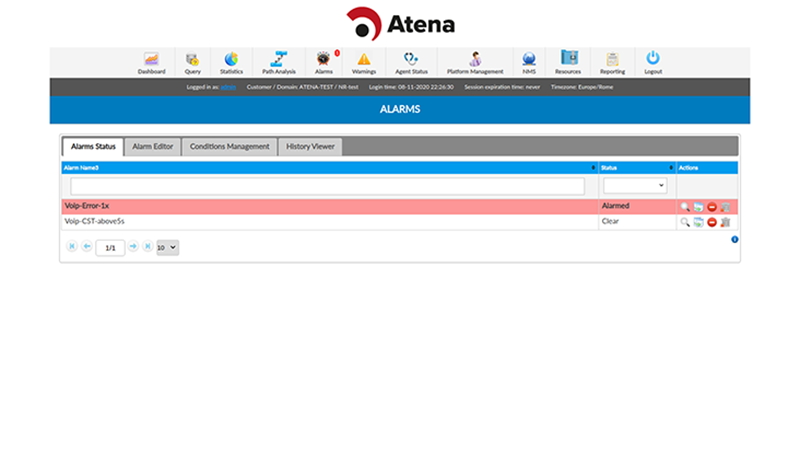The image size is (800, 453).
Task: Click the Query toolbar icon
Action: pos(192,60)
